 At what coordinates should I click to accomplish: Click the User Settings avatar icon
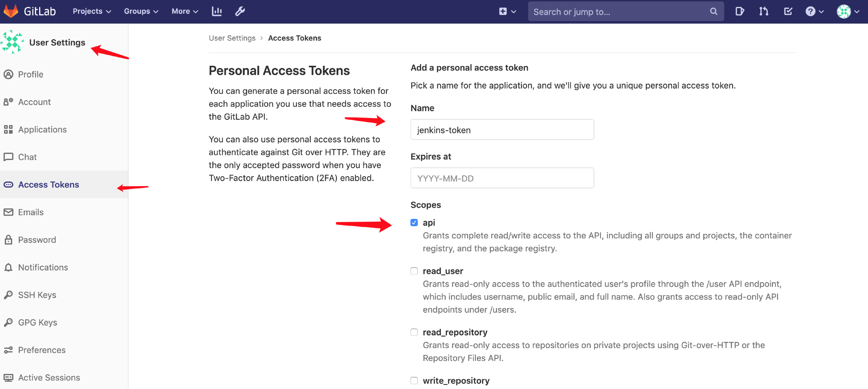(12, 42)
